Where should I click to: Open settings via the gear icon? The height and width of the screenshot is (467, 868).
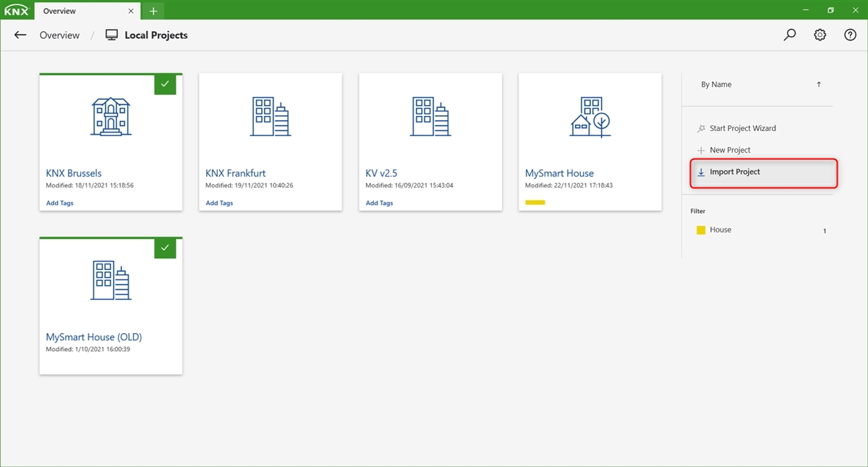pos(820,35)
